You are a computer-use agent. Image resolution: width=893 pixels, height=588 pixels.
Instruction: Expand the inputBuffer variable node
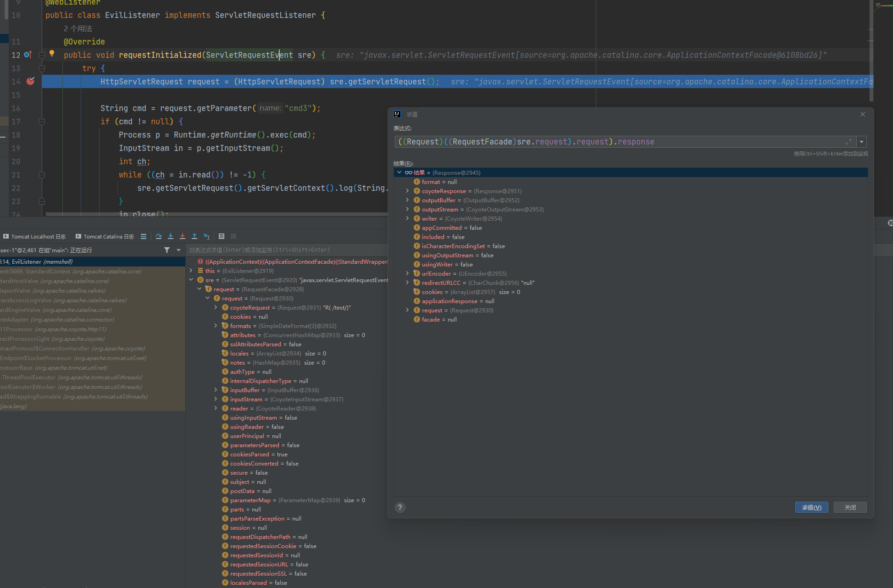coord(216,390)
